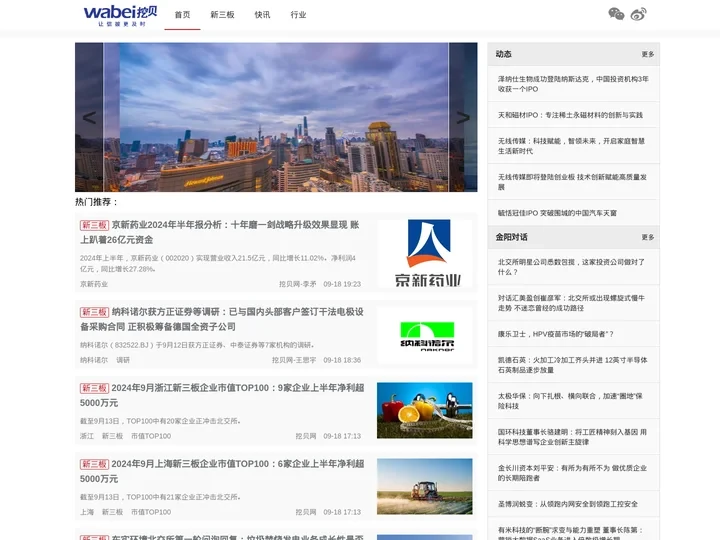The image size is (720, 540).
Task: Click the 京新药业 logo thumbnail
Action: (x=425, y=253)
